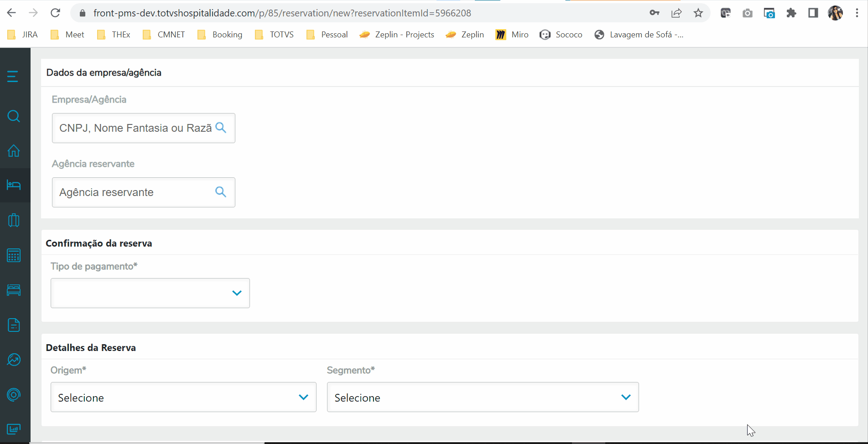Click the Detalhes da Reserva heading

(x=91, y=348)
